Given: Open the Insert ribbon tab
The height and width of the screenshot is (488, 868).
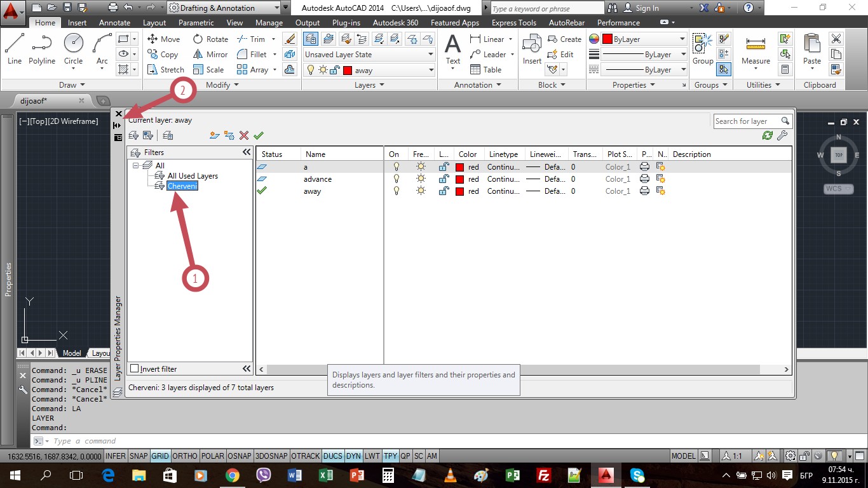Looking at the screenshot, I should click(x=78, y=23).
